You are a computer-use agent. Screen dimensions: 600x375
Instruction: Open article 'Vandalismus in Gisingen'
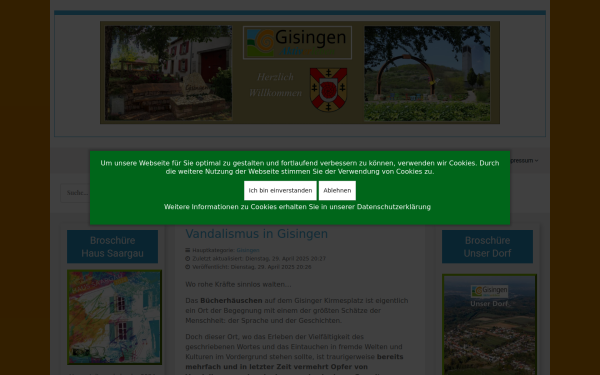click(256, 234)
